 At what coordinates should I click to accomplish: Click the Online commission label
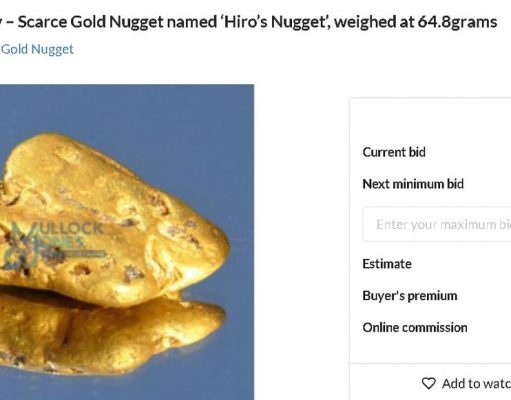coord(415,328)
